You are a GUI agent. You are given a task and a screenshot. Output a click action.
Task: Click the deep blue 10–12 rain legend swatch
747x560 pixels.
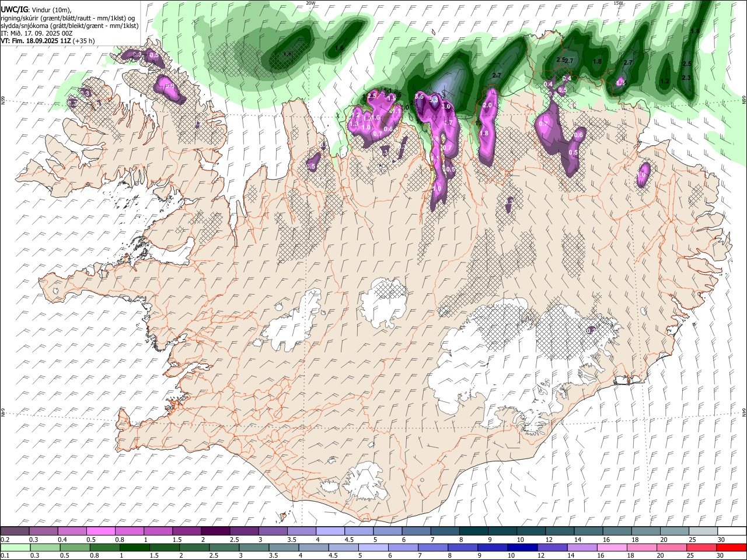tap(523, 547)
